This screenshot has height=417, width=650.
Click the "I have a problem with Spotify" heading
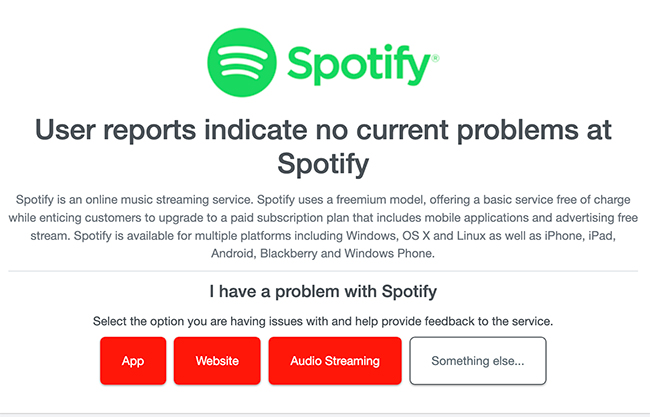pos(323,292)
